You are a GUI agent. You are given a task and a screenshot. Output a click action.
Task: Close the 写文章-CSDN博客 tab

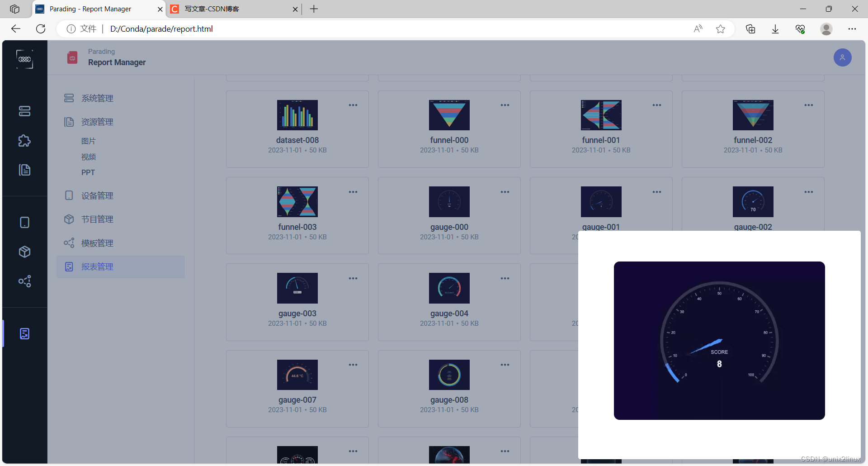295,9
